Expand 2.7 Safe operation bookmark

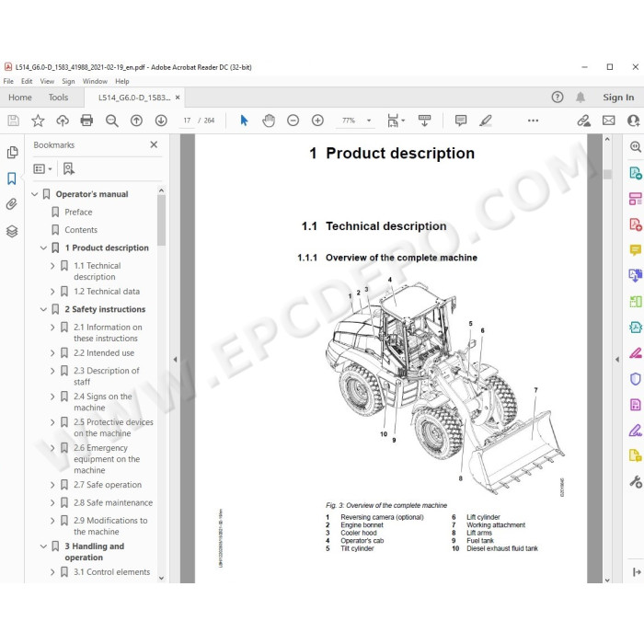point(52,485)
